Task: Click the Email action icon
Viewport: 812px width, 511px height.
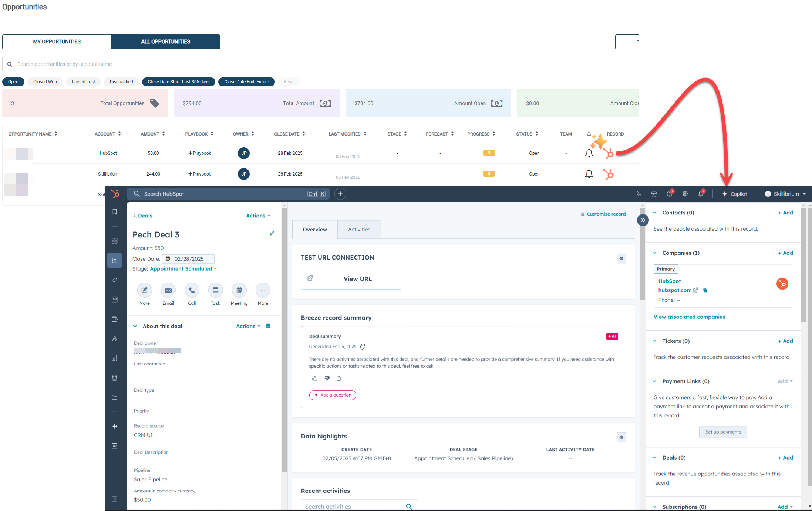Action: point(168,290)
